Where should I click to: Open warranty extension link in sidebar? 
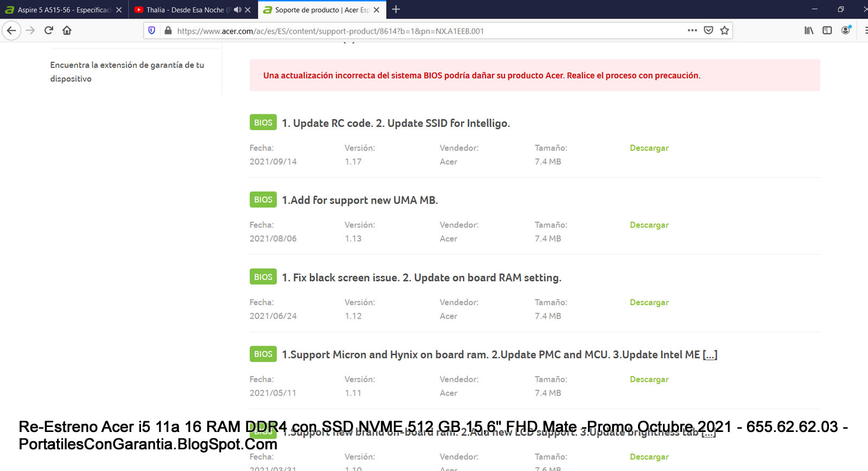pyautogui.click(x=127, y=72)
